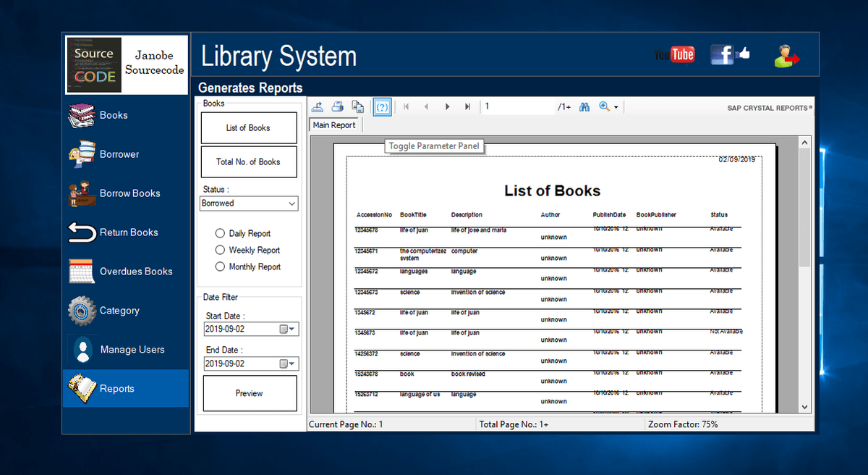Click the End Date year field
Viewport: 868px width, 475px height.
point(214,363)
